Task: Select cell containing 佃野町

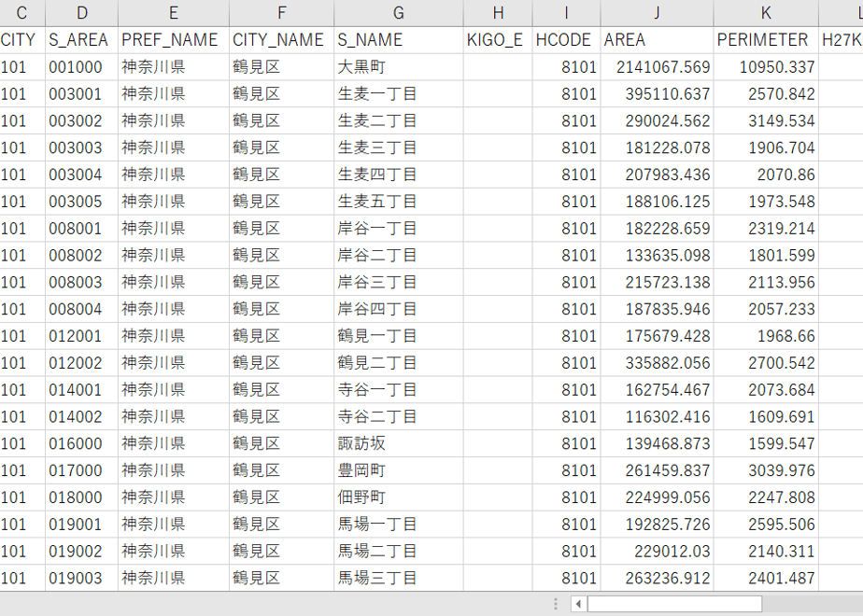Action: click(x=399, y=498)
